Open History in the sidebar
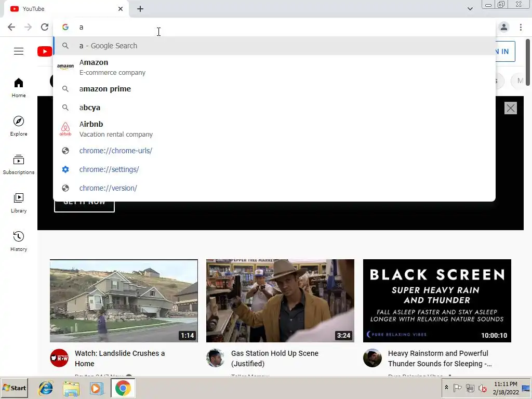 [x=19, y=242]
